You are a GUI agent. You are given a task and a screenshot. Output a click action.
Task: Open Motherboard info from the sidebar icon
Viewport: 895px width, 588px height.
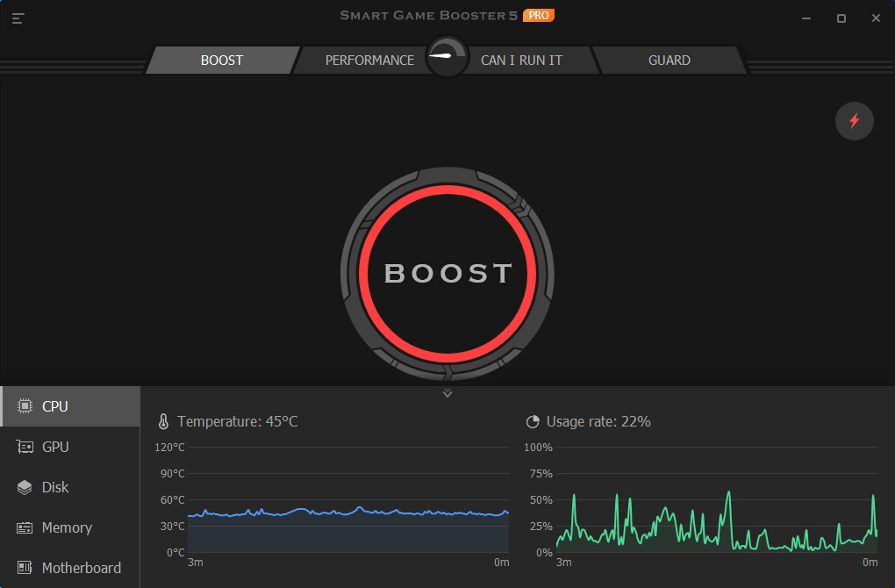(x=27, y=567)
